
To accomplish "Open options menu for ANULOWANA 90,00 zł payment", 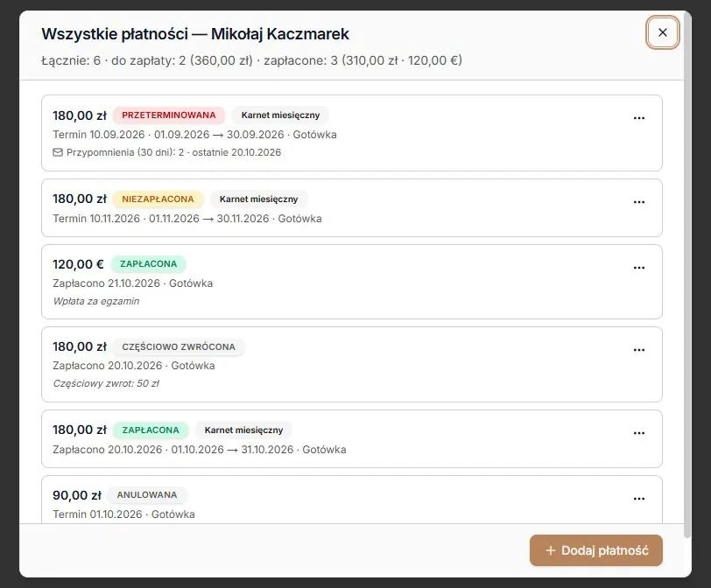I will tap(639, 498).
